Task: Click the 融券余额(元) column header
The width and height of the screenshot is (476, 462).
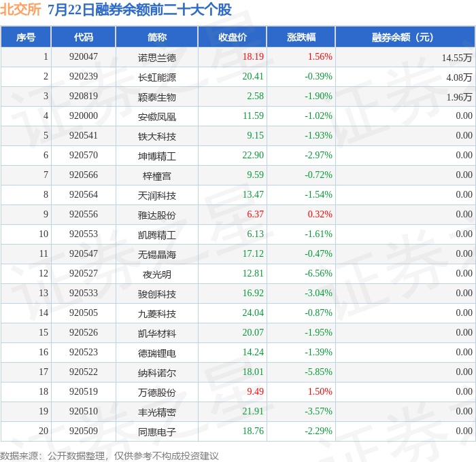Action: tap(405, 37)
